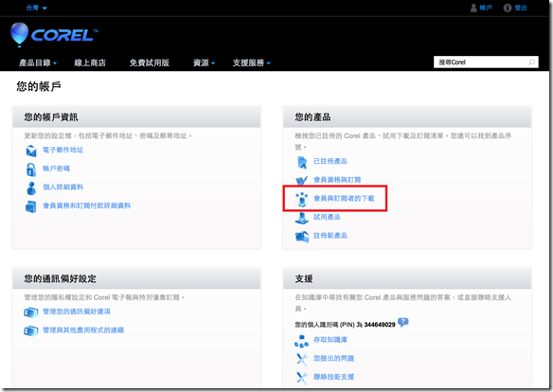Click the icon next to 已註冊產品
This screenshot has height=392, width=553.
click(302, 162)
